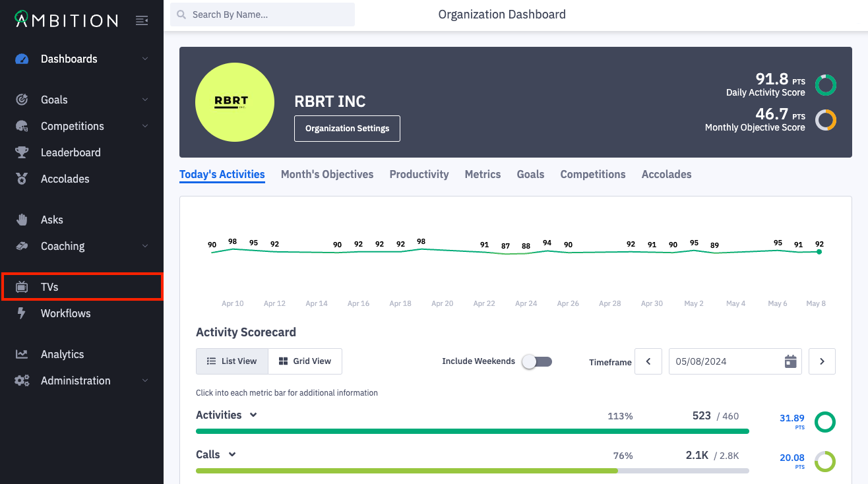868x484 pixels.
Task: Switch to Grid View
Action: pyautogui.click(x=305, y=361)
